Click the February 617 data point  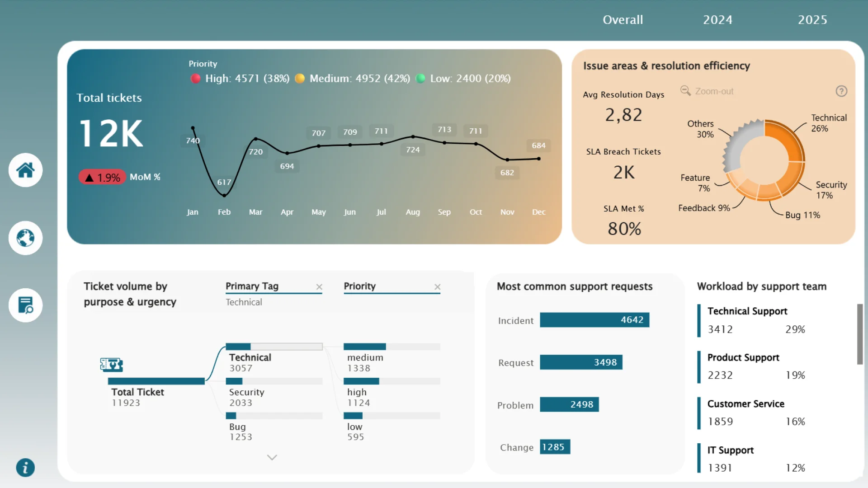pyautogui.click(x=224, y=195)
